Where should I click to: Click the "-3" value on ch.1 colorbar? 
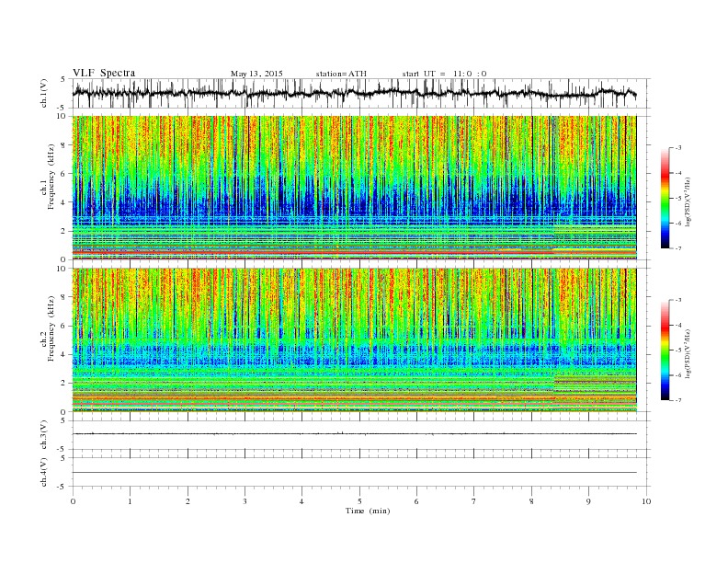(x=677, y=148)
